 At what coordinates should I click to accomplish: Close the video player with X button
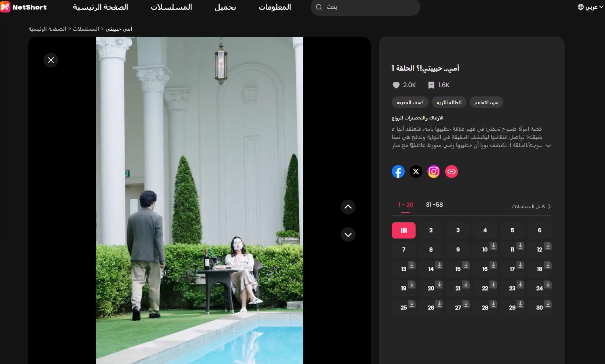point(51,60)
